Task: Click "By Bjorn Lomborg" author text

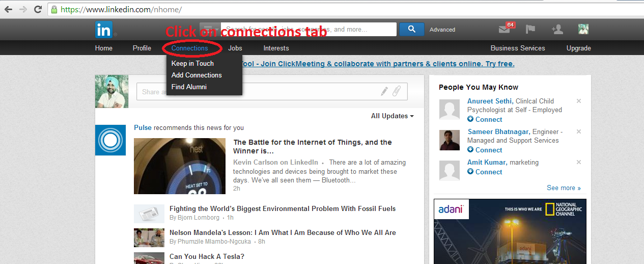Action: tap(194, 218)
